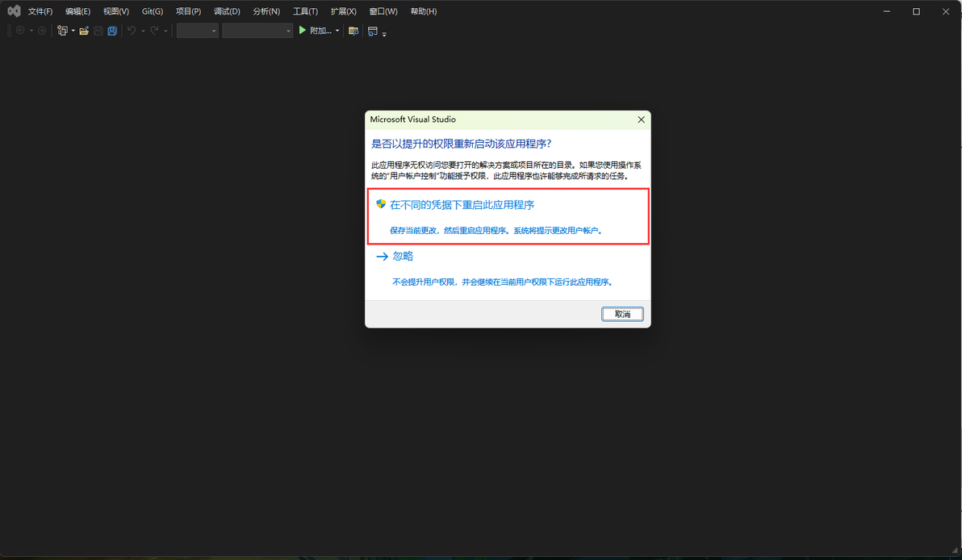Open the Git(G) menu

point(153,11)
